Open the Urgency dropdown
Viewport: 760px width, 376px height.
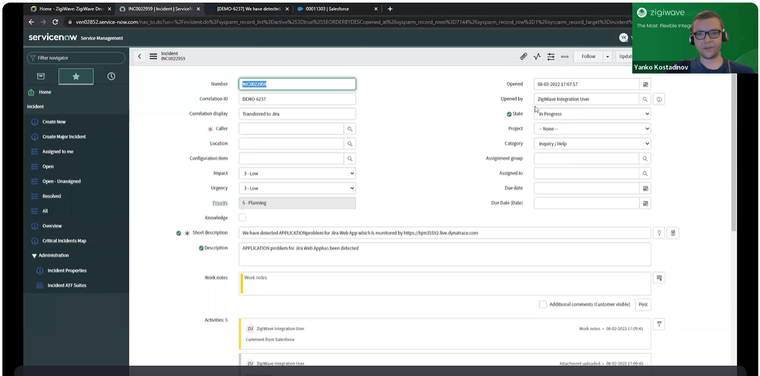point(297,188)
